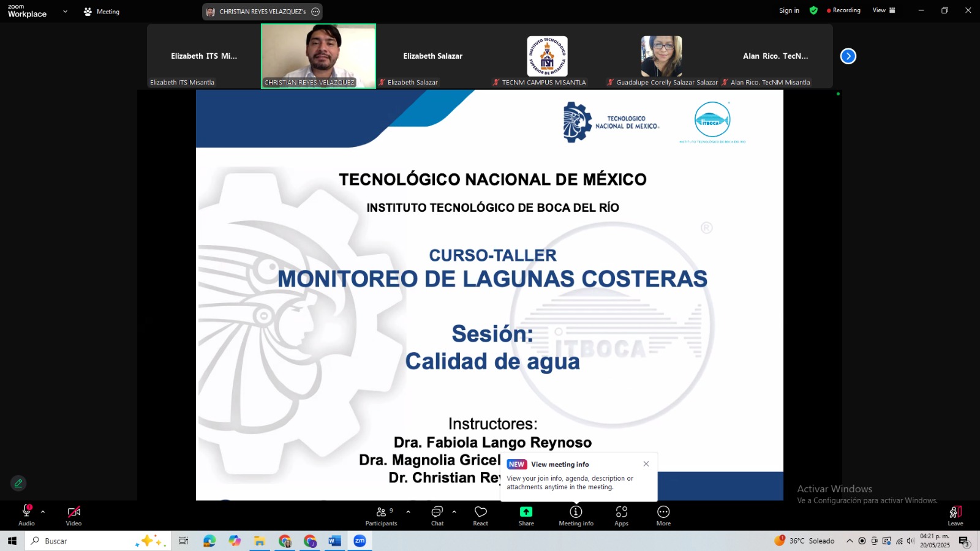The image size is (980, 551).
Task: Click the record circle tray icon
Action: point(862,541)
